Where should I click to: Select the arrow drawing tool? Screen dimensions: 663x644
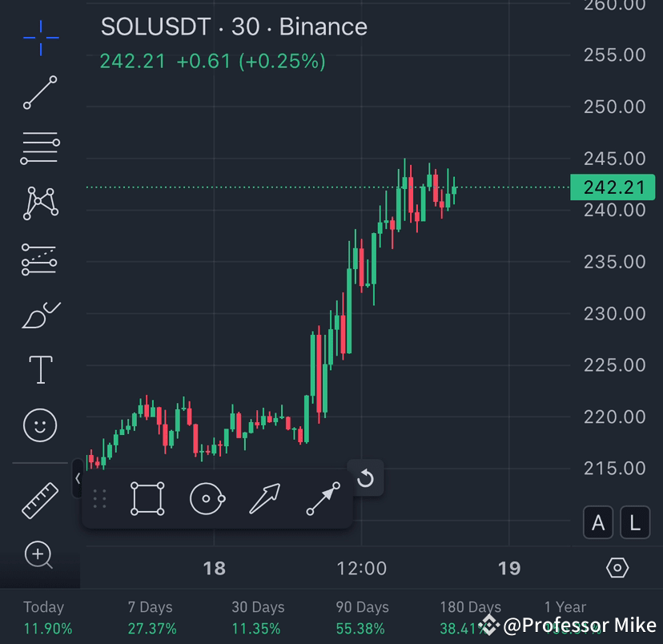click(265, 498)
